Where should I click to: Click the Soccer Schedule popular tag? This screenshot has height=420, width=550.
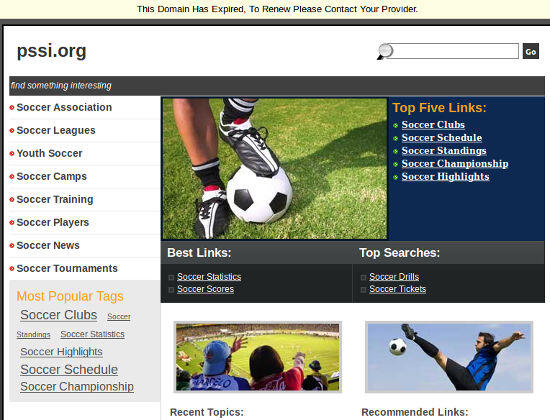[x=69, y=369]
